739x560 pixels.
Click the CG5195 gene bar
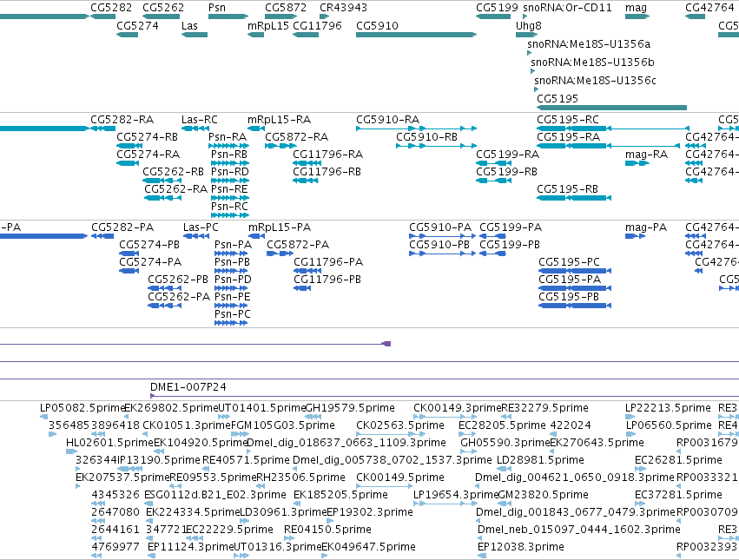[611, 108]
